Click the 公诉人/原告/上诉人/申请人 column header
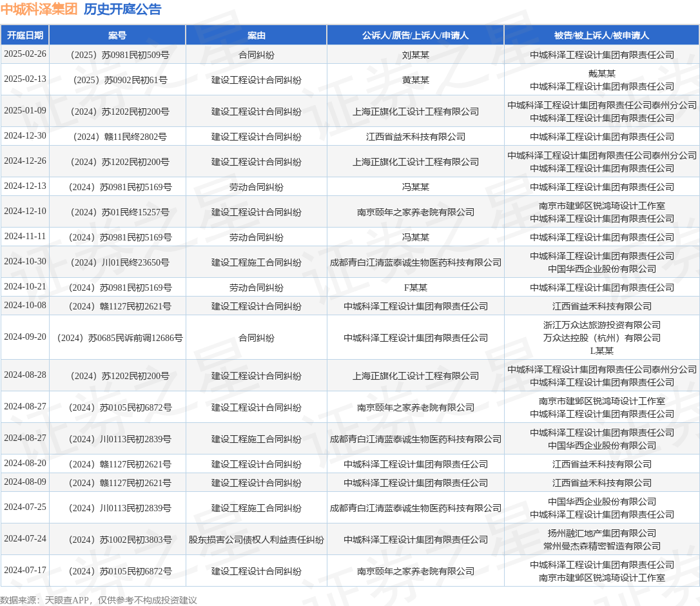The image size is (700, 606). pyautogui.click(x=415, y=35)
